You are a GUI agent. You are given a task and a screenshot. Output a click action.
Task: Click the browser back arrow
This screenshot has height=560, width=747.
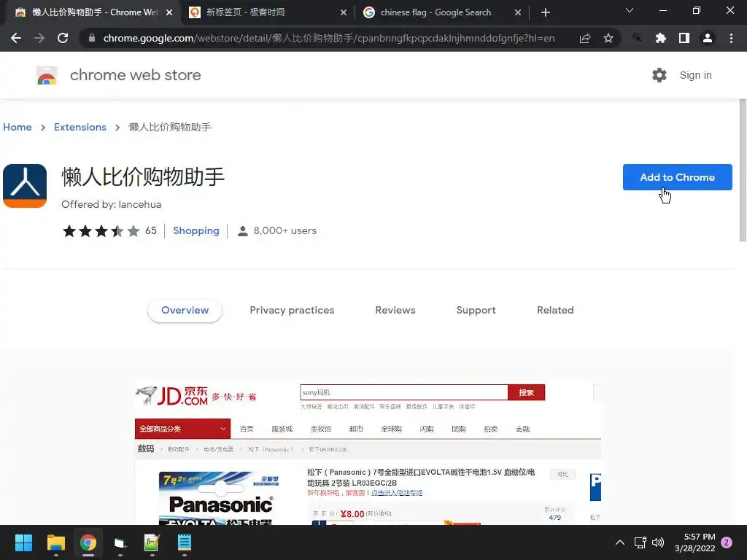point(16,38)
